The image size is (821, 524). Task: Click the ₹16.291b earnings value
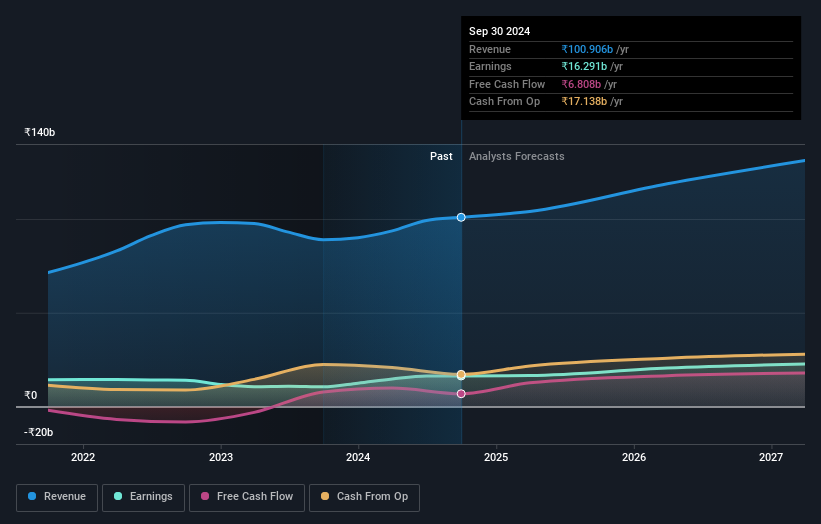click(x=584, y=66)
